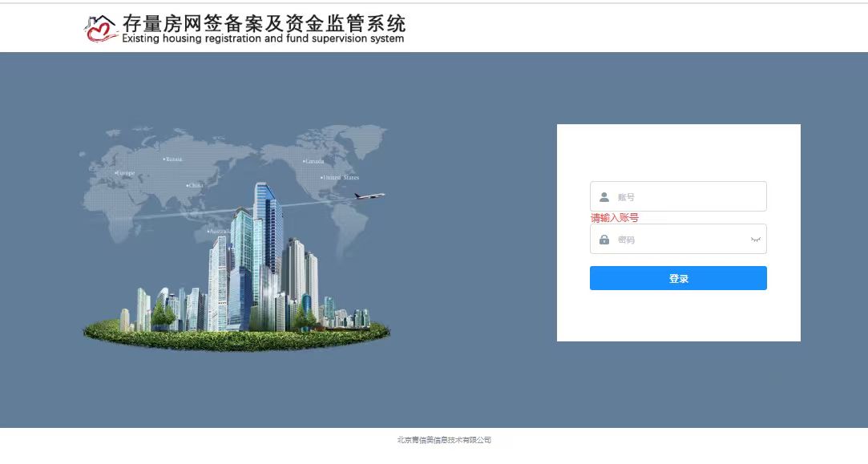Click the United States map label

point(341,178)
